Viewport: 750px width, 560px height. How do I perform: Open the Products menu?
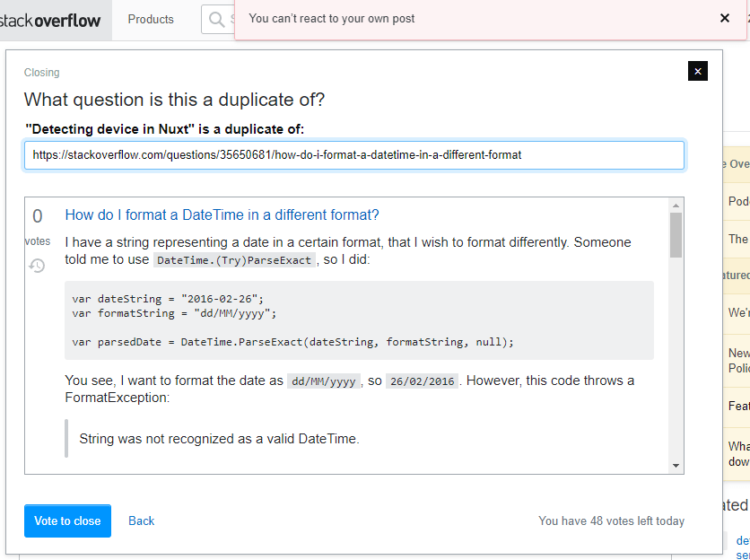click(151, 19)
